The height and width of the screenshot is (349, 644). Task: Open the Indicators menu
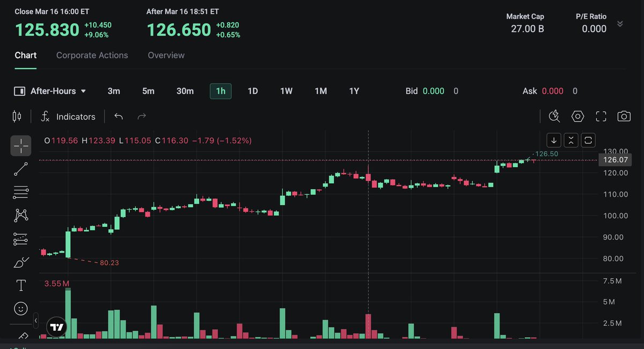68,116
